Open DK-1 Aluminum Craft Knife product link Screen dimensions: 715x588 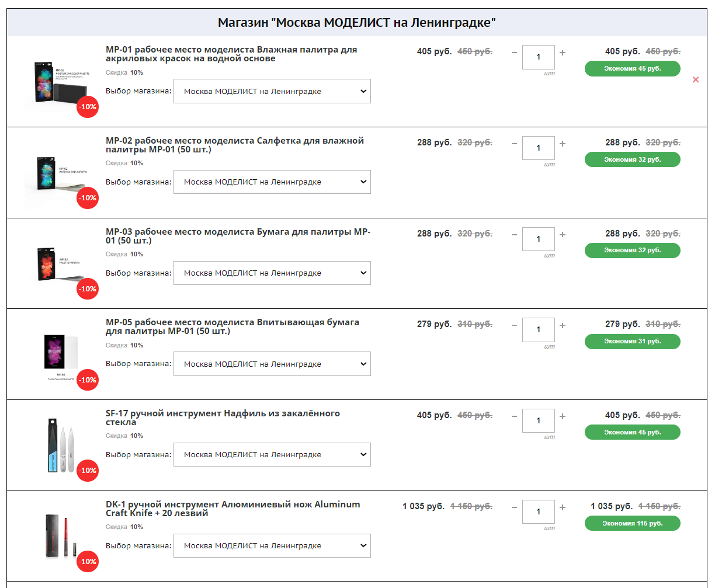pyautogui.click(x=233, y=509)
